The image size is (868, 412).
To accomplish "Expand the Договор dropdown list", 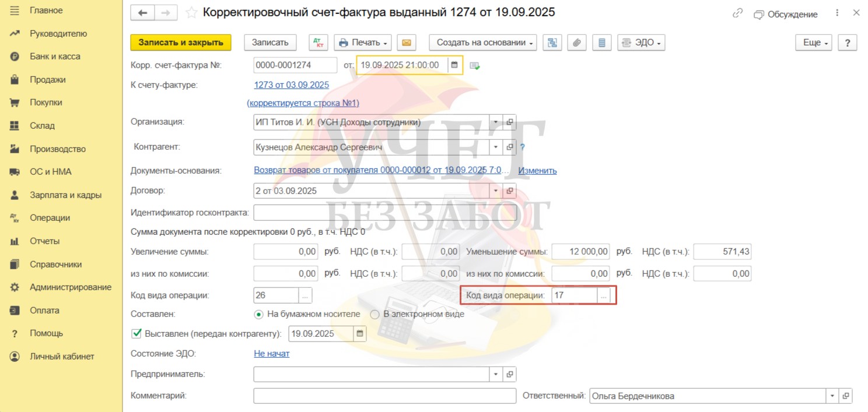I will pos(495,191).
